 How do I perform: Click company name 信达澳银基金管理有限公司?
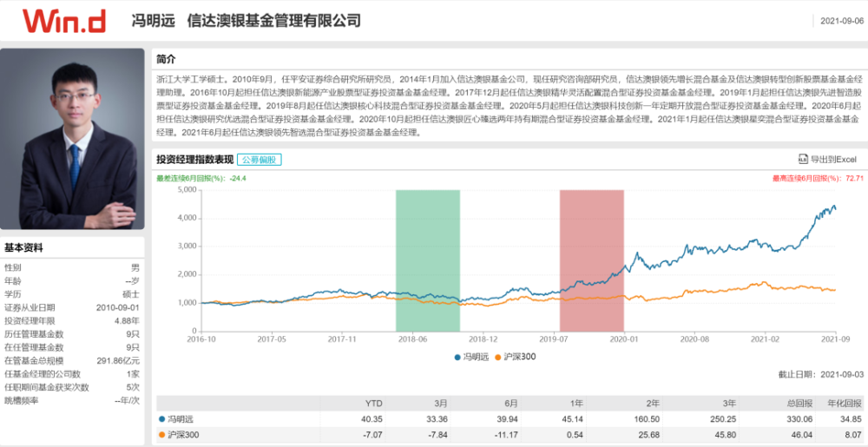274,21
